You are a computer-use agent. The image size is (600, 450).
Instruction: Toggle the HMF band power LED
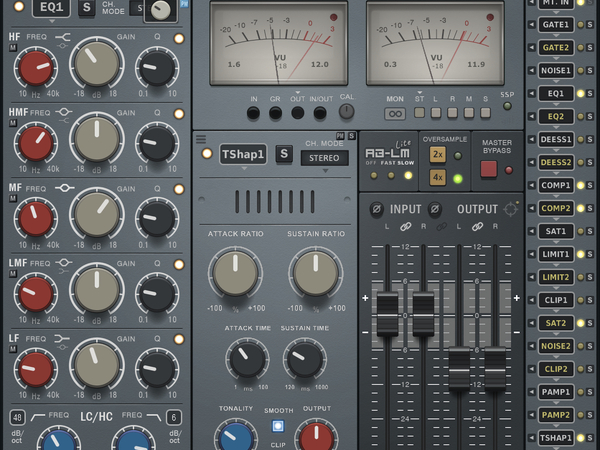click(x=179, y=112)
